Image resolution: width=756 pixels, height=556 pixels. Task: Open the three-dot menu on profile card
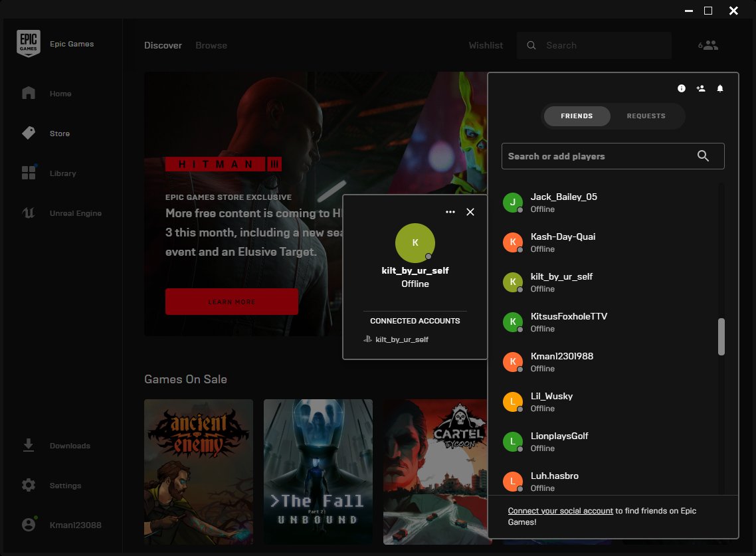point(450,212)
